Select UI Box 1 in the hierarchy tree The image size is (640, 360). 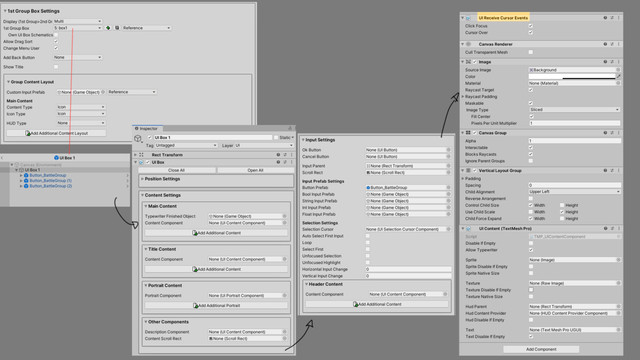coord(32,170)
